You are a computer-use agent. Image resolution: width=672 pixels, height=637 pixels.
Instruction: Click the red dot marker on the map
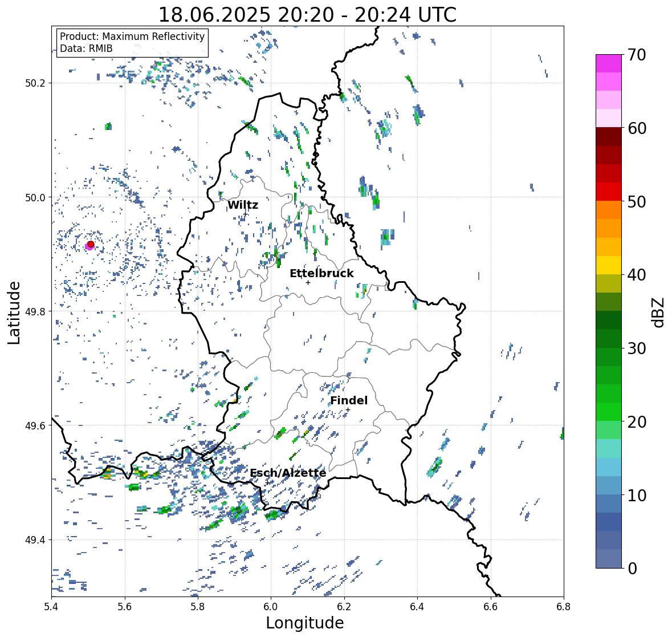pyautogui.click(x=91, y=244)
